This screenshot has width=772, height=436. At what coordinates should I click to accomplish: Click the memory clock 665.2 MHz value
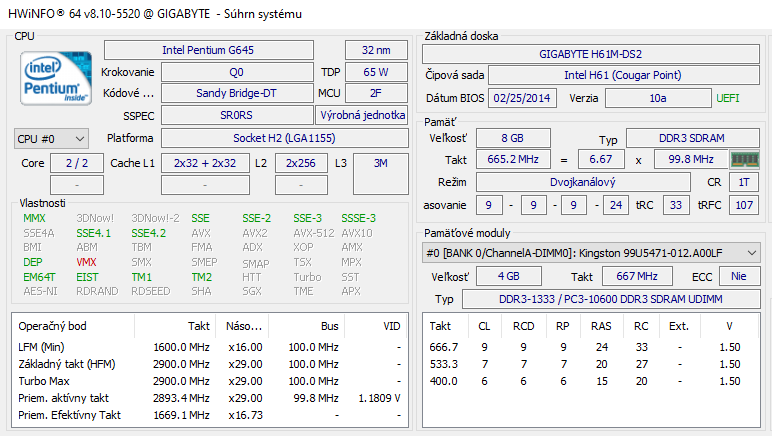point(513,159)
